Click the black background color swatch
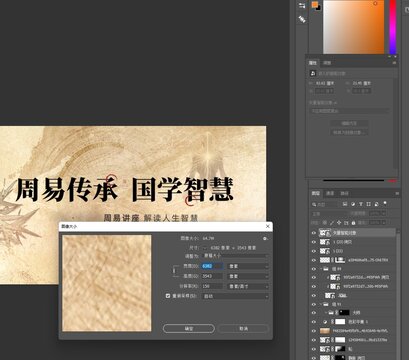The width and height of the screenshot is (409, 360). pyautogui.click(x=319, y=8)
